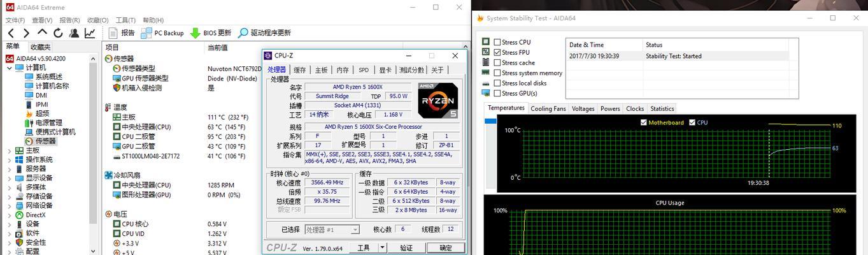Screen dimensions: 868x255
Task: Click the 验证 validate button in CPU-Z
Action: pyautogui.click(x=406, y=248)
